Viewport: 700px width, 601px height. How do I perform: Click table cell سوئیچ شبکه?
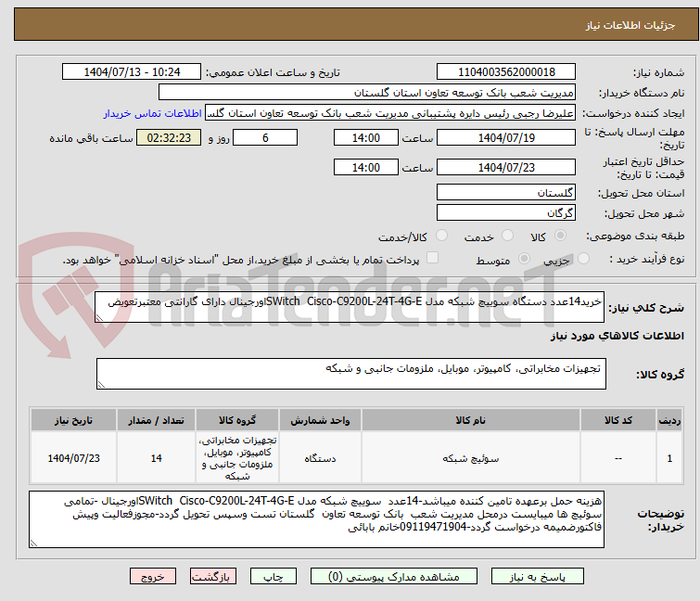471,458
